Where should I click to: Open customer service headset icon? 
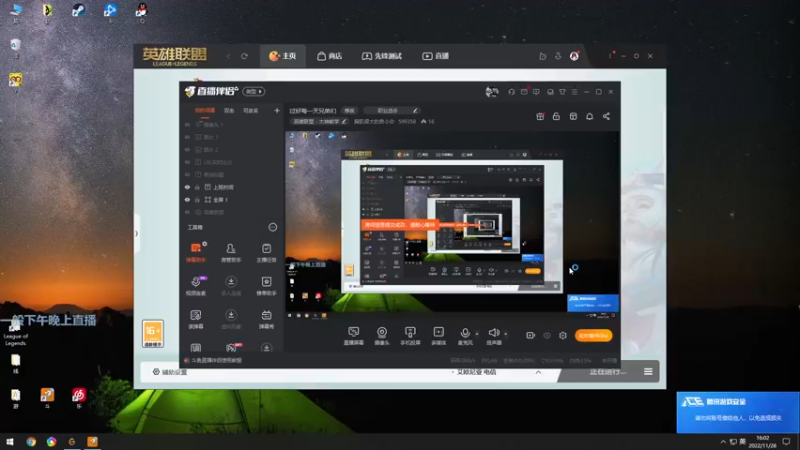click(511, 92)
